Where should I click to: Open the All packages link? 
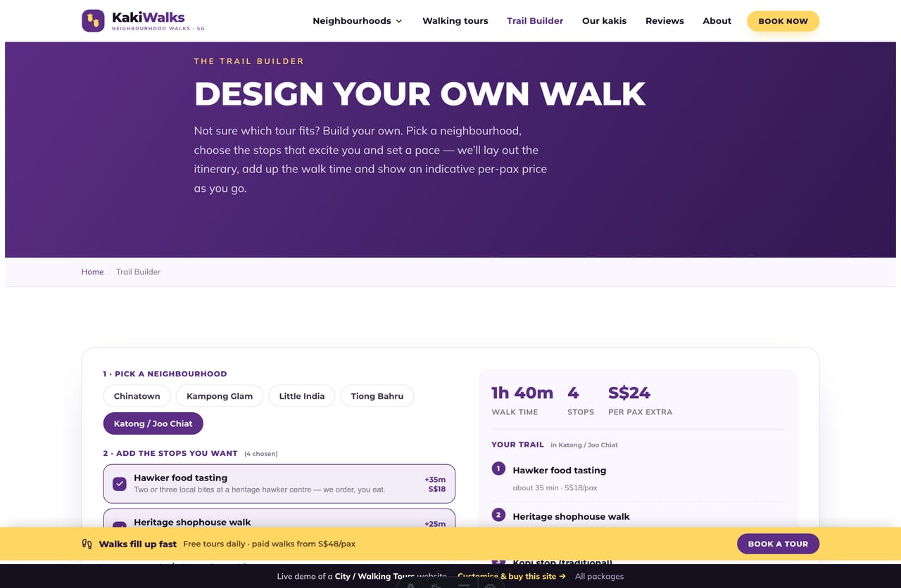click(599, 576)
